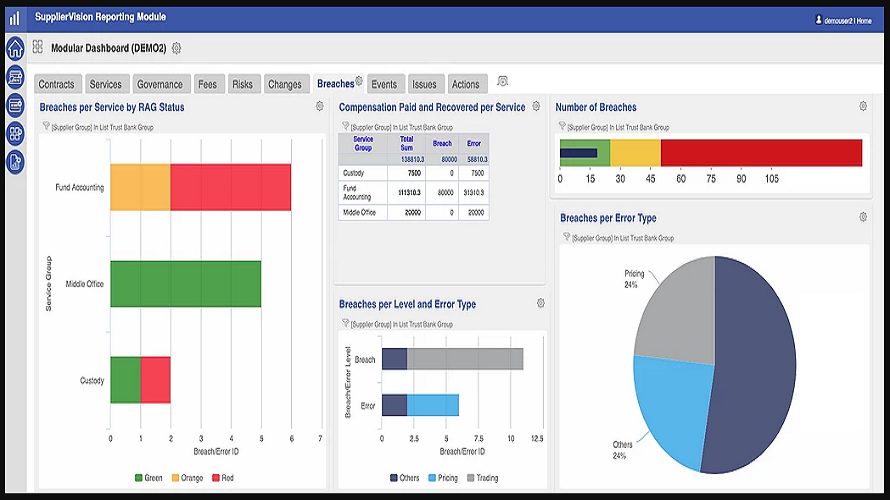Click the Total Sum column header
This screenshot has width=890, height=500.
click(x=406, y=144)
